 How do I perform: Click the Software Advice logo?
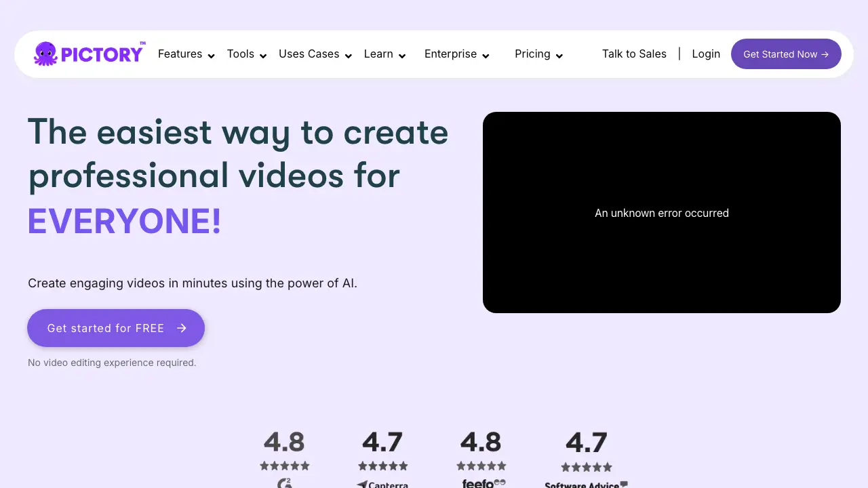click(586, 485)
